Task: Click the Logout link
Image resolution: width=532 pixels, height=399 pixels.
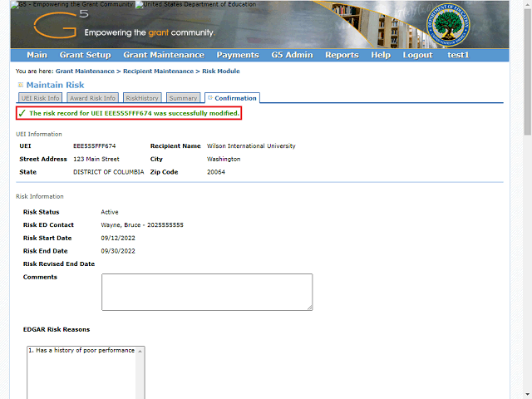Action: tap(417, 55)
